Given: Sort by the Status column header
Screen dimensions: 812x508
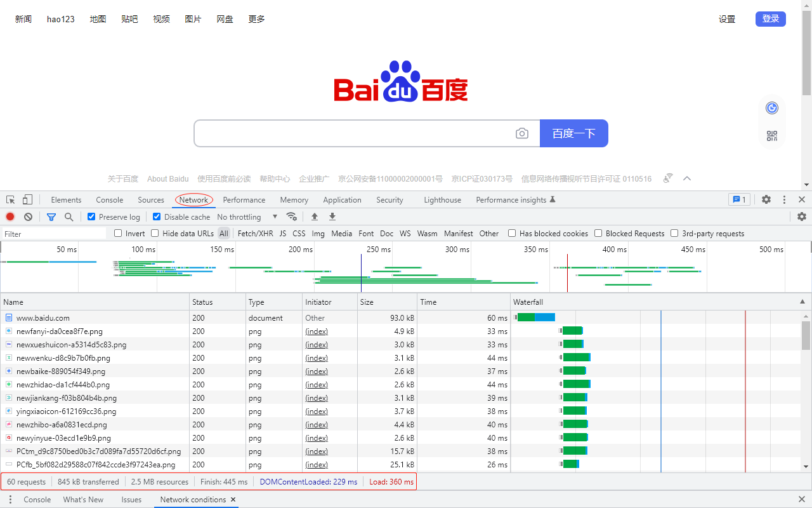Looking at the screenshot, I should point(218,302).
